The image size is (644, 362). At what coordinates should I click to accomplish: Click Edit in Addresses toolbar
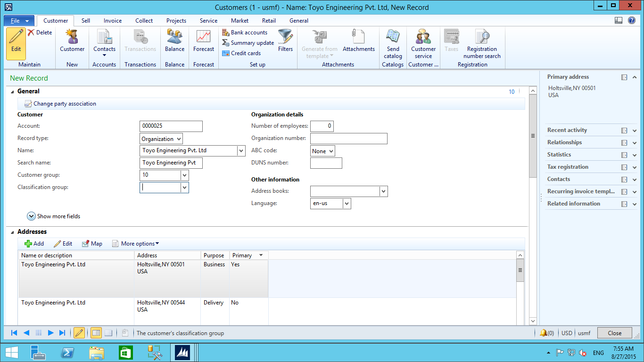pyautogui.click(x=63, y=244)
